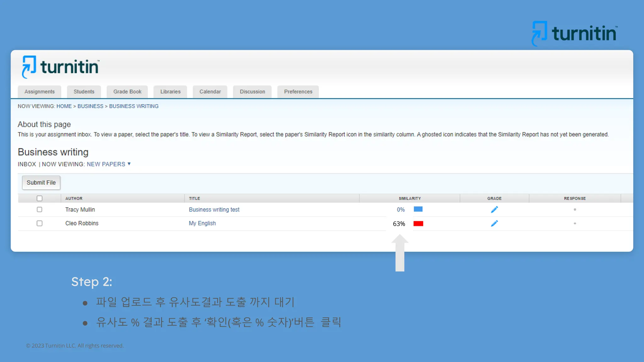Sort by the TITLE column header
This screenshot has width=644, height=362.
point(194,198)
